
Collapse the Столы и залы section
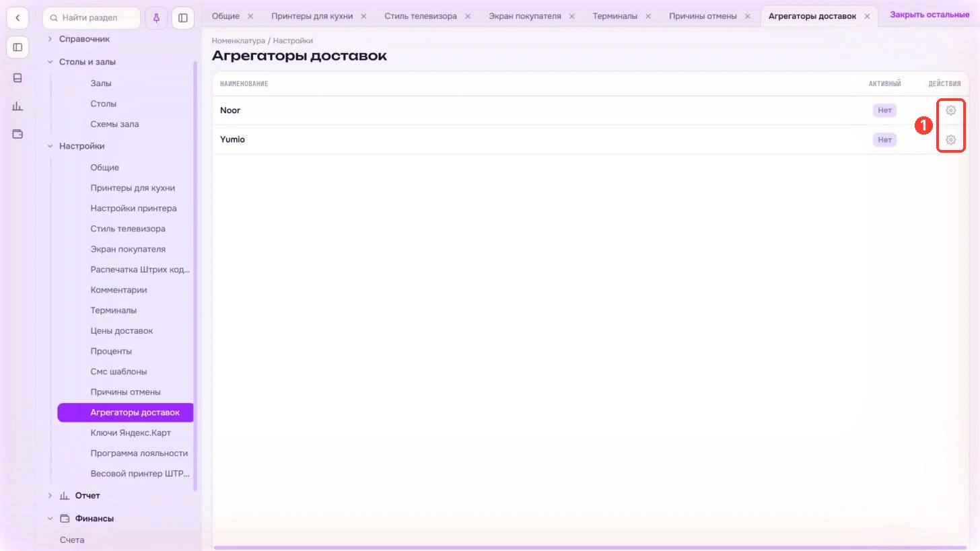click(50, 62)
